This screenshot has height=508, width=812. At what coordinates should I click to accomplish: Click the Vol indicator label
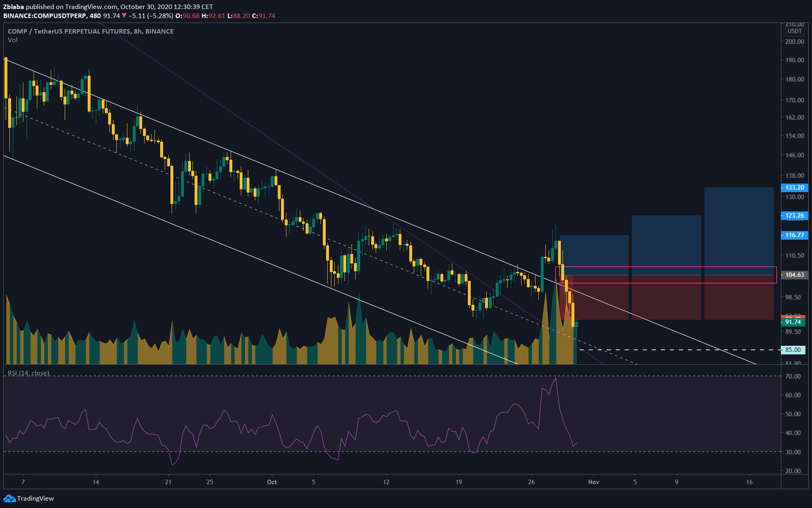click(13, 40)
